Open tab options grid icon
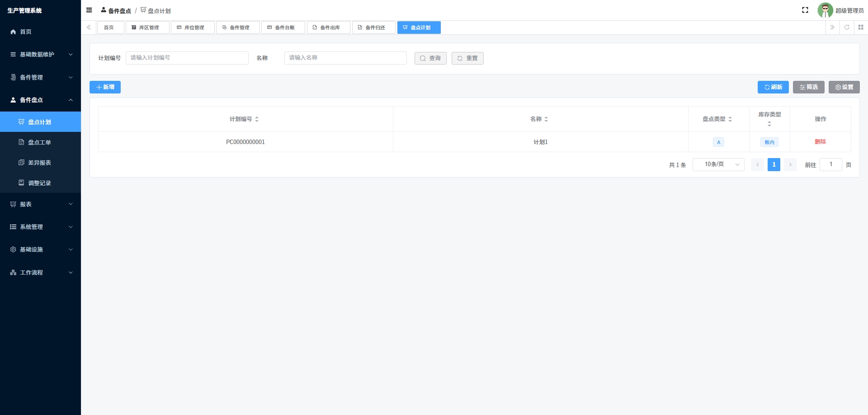 [x=861, y=28]
